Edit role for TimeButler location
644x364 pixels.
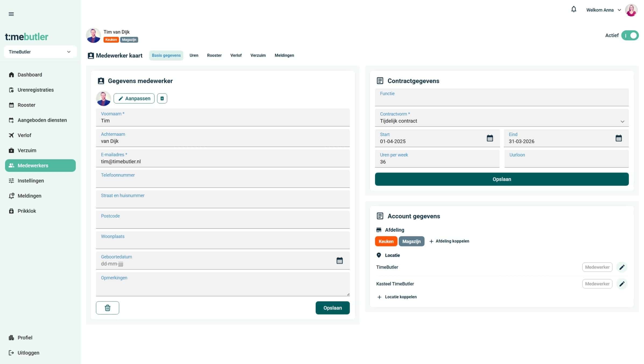tap(622, 267)
